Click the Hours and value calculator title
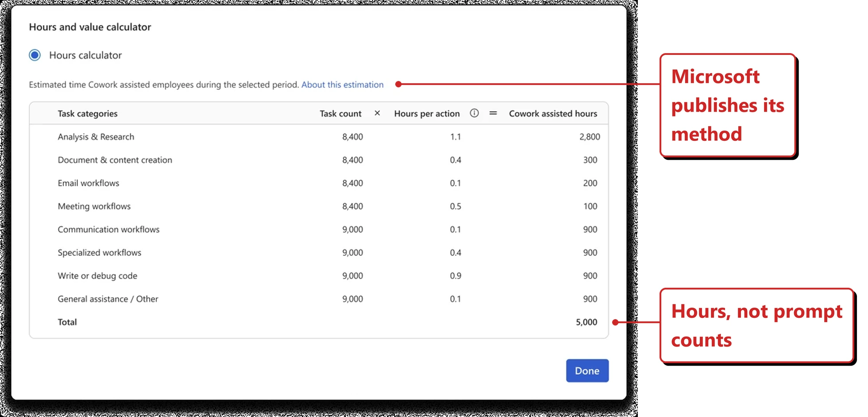This screenshot has height=417, width=868. pos(90,27)
